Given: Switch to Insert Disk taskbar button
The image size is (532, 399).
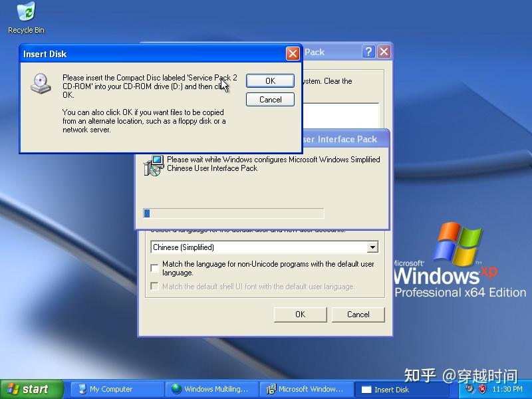Looking at the screenshot, I should coord(400,389).
